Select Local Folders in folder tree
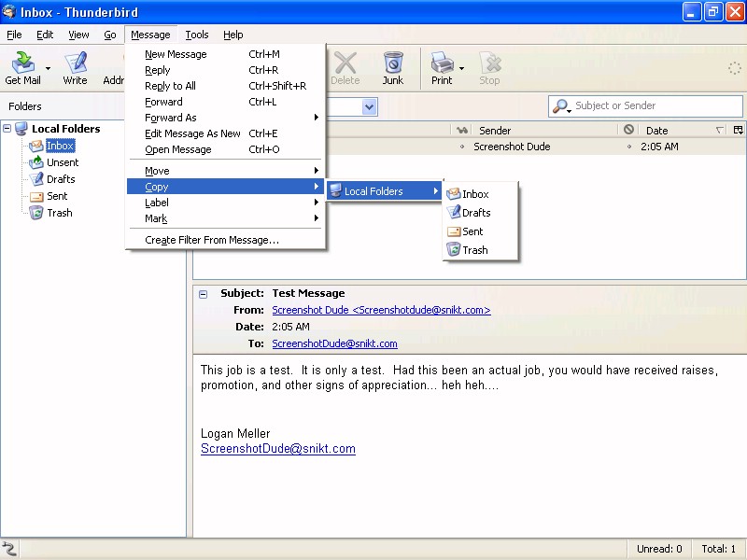 pos(65,129)
